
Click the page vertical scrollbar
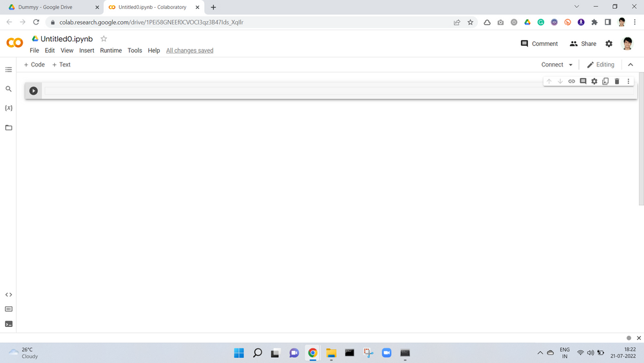pos(641,139)
